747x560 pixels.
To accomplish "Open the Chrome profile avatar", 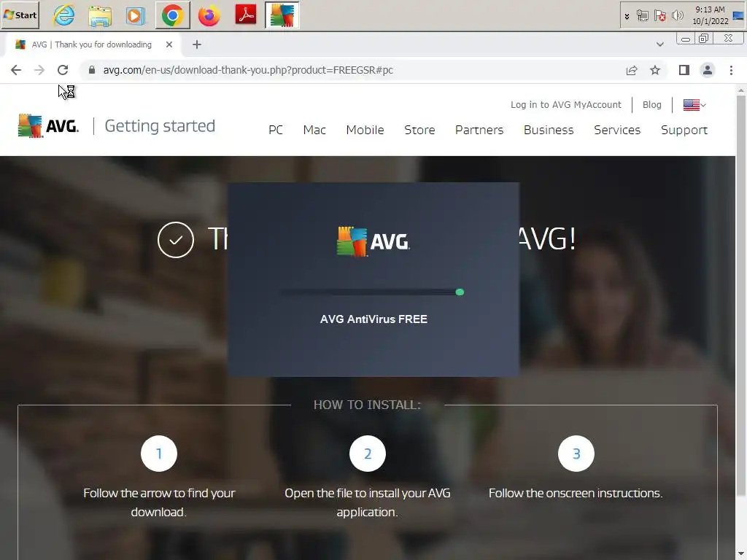I will (708, 70).
